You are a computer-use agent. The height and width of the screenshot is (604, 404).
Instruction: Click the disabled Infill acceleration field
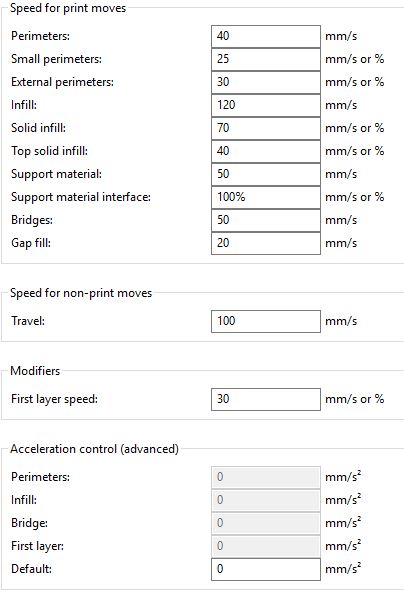pos(266,500)
